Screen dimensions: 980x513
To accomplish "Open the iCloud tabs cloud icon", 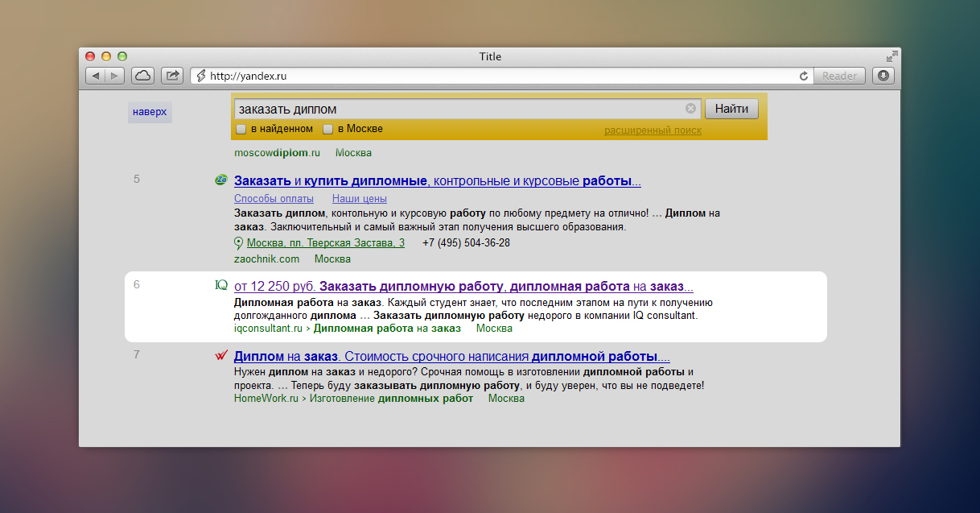I will 142,76.
